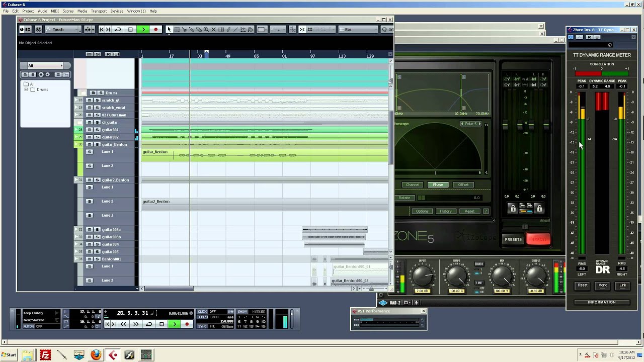This screenshot has width=644, height=362.
Task: Select the Erase tool
Action: [x=199, y=30]
